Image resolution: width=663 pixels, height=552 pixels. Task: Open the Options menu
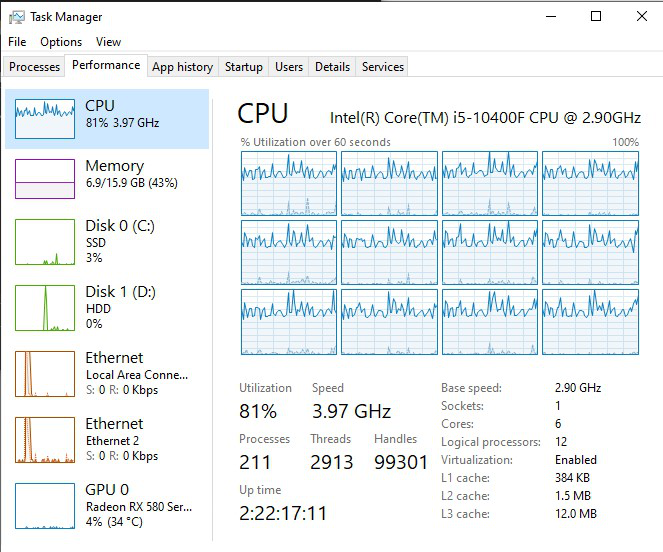(61, 42)
